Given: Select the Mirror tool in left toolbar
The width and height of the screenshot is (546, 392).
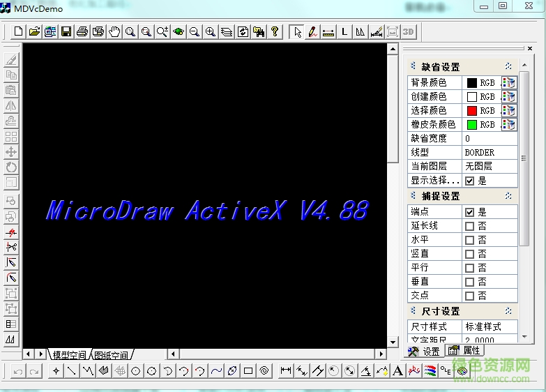Looking at the screenshot, I should (x=11, y=105).
